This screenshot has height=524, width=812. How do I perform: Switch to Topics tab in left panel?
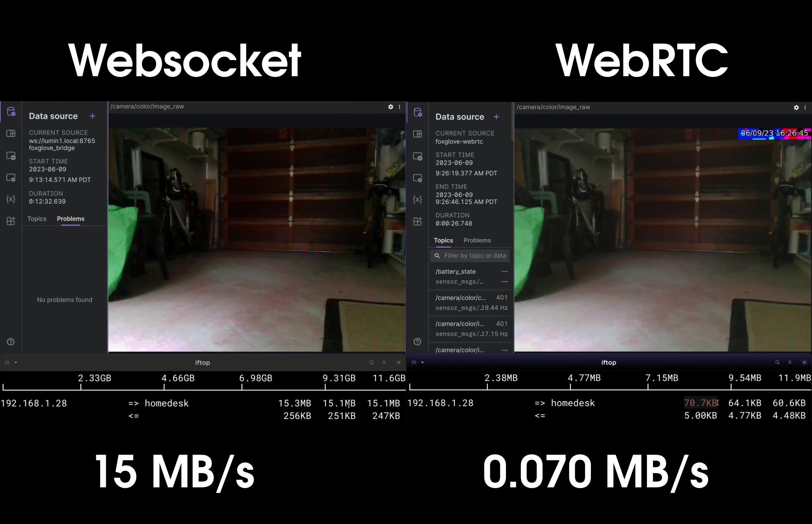(37, 219)
